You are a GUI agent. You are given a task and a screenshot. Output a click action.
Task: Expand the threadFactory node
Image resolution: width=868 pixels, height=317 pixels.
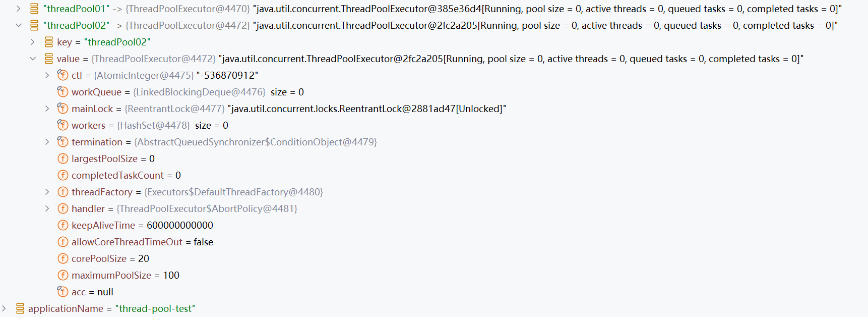(x=47, y=192)
